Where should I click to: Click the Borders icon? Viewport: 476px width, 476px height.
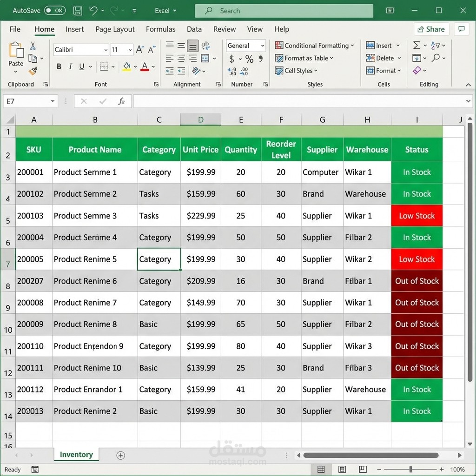click(x=104, y=66)
